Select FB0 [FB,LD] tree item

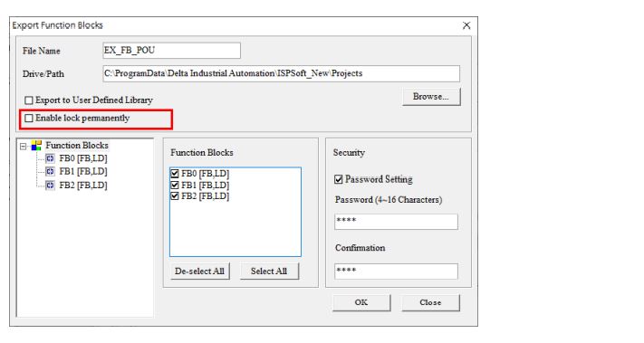click(x=83, y=158)
